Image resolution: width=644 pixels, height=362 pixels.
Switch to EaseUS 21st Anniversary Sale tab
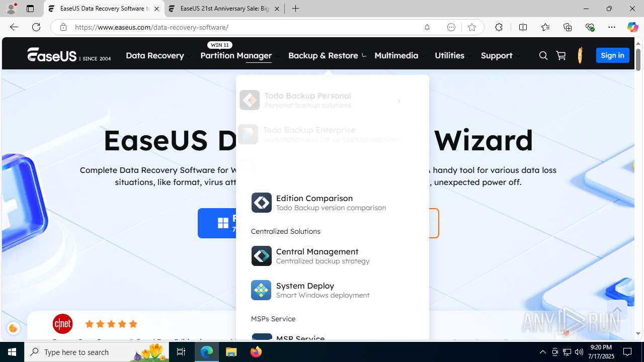(x=224, y=9)
